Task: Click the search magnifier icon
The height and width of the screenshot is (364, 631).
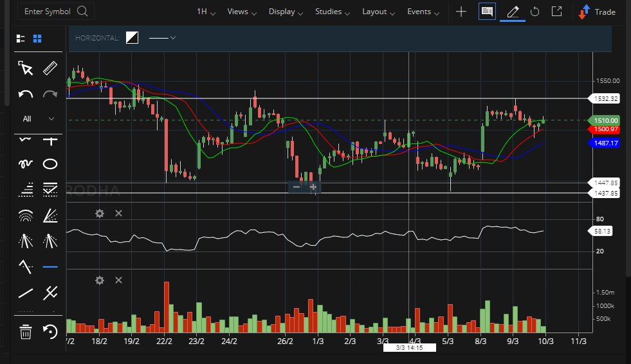Action: pos(82,12)
